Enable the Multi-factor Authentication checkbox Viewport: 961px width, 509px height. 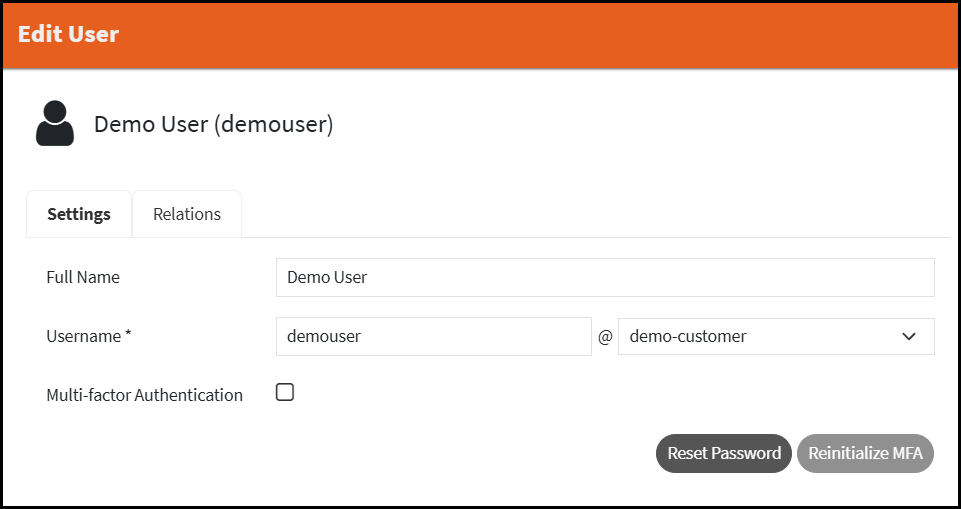pyautogui.click(x=285, y=393)
